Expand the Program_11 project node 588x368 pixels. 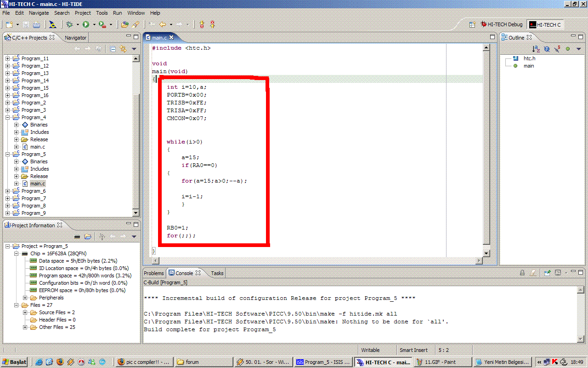tap(7, 58)
